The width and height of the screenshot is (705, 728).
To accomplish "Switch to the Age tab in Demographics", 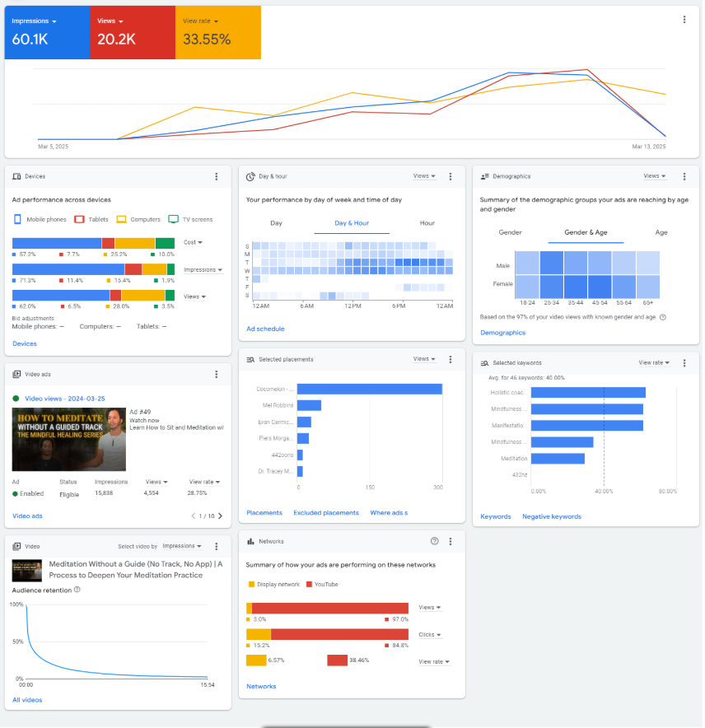I will pyautogui.click(x=661, y=232).
